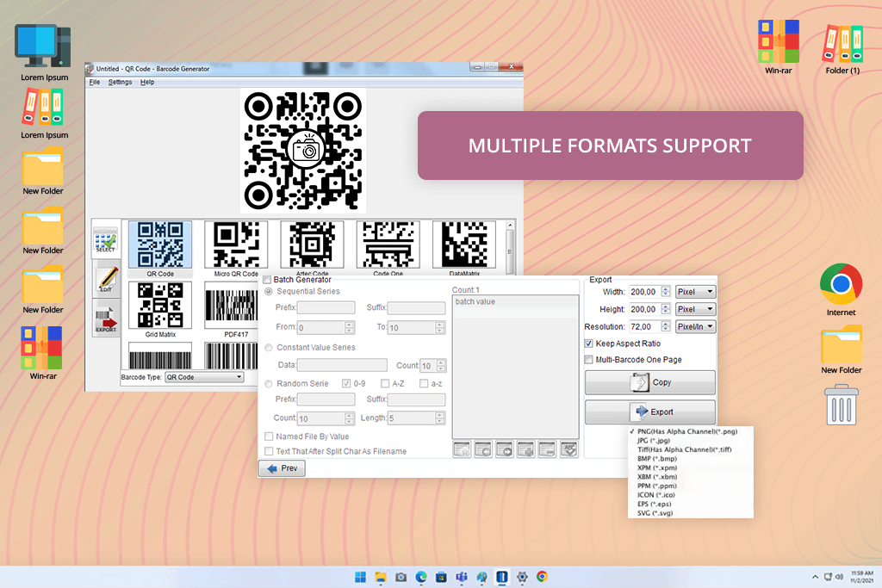Open the Help menu
Screen dimensions: 882x588
pos(147,82)
